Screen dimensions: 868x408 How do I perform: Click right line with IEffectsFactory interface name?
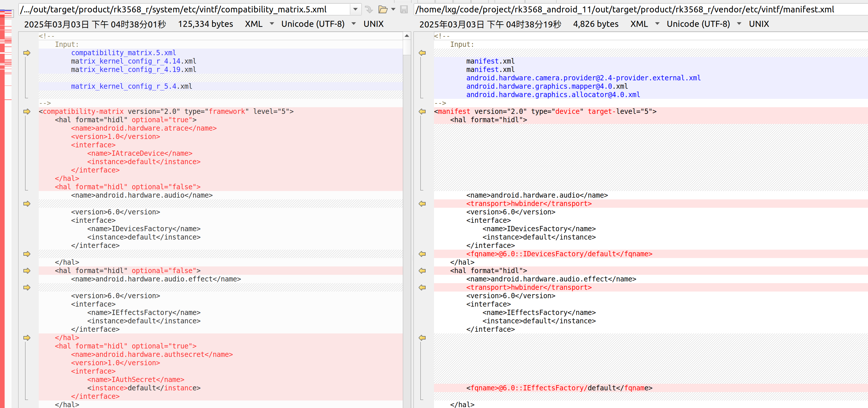(539, 313)
